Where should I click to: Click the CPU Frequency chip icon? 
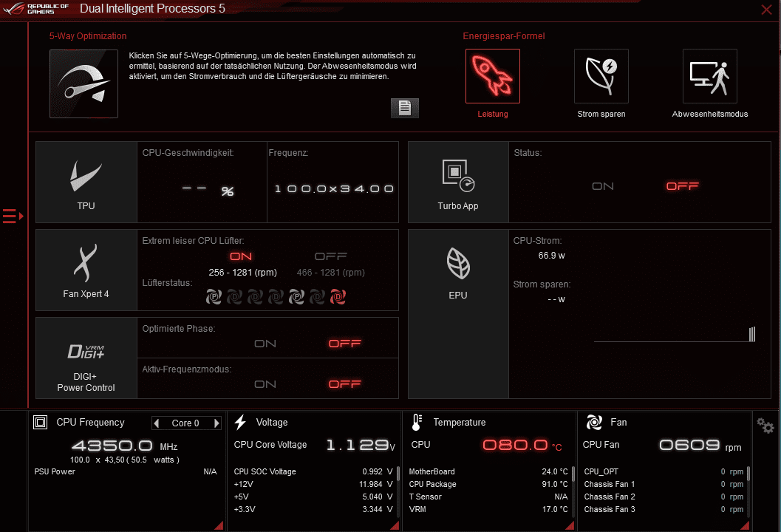[x=41, y=423]
